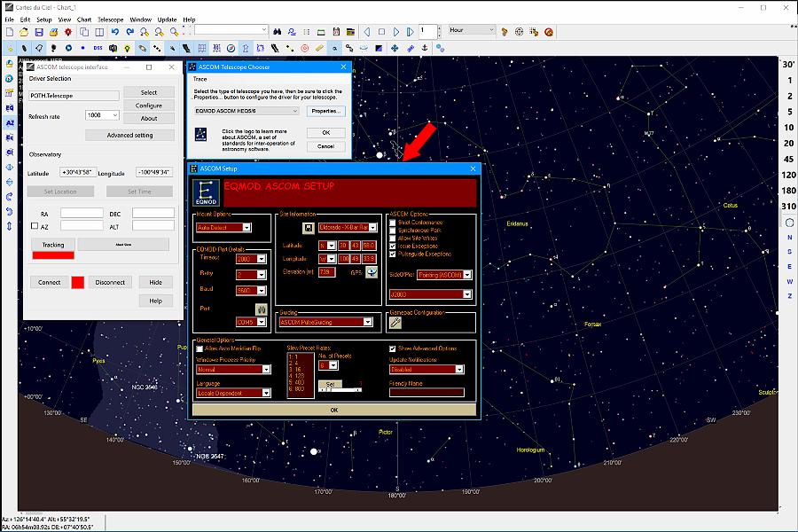Click the DSS image icon
The width and height of the screenshot is (798, 532).
[x=98, y=49]
